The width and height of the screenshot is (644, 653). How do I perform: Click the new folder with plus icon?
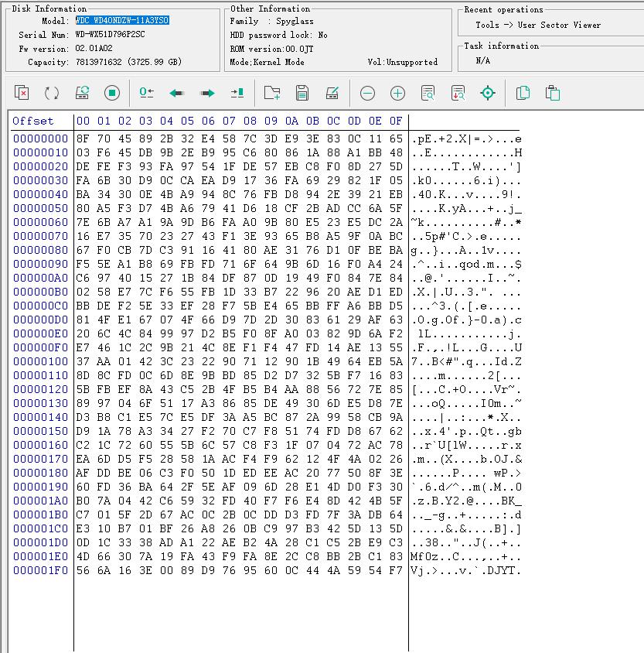[x=272, y=92]
